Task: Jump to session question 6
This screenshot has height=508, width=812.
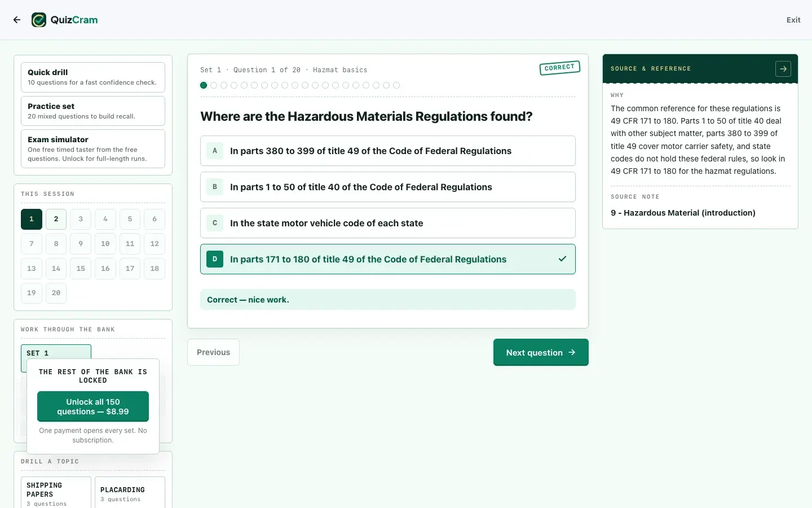Action: pyautogui.click(x=155, y=219)
